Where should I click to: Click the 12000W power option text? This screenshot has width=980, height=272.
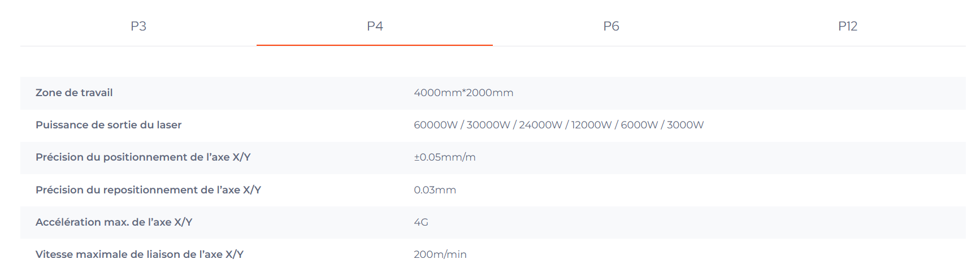click(591, 125)
